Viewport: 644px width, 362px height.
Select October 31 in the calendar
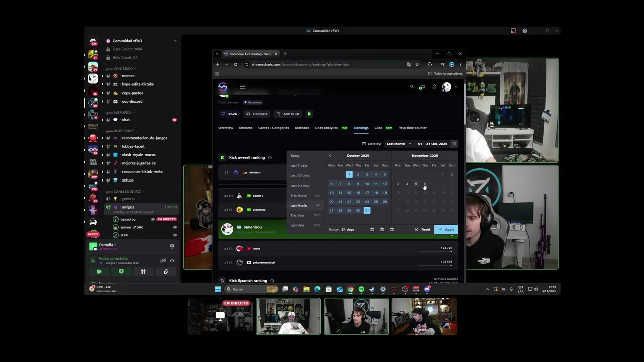coord(367,210)
